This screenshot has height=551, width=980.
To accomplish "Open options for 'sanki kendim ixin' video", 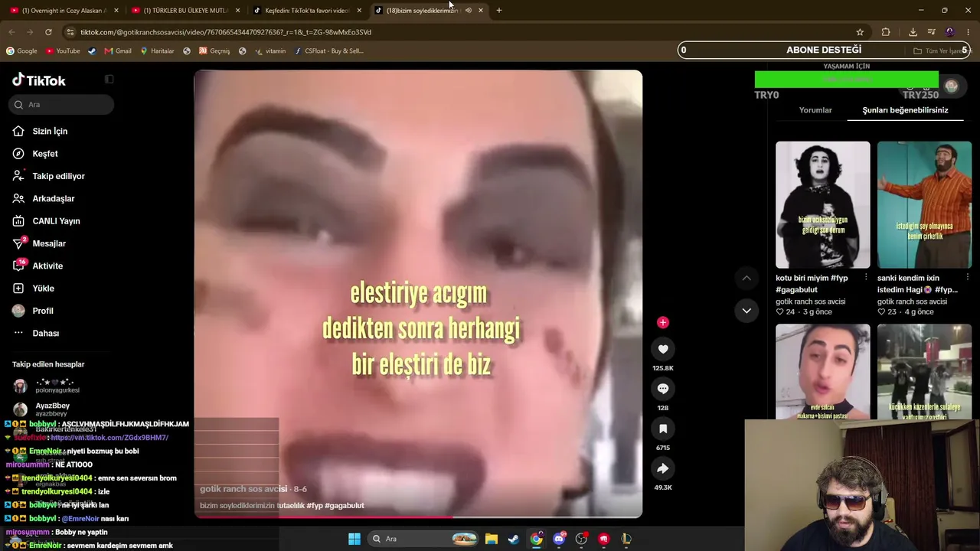I will click(967, 277).
